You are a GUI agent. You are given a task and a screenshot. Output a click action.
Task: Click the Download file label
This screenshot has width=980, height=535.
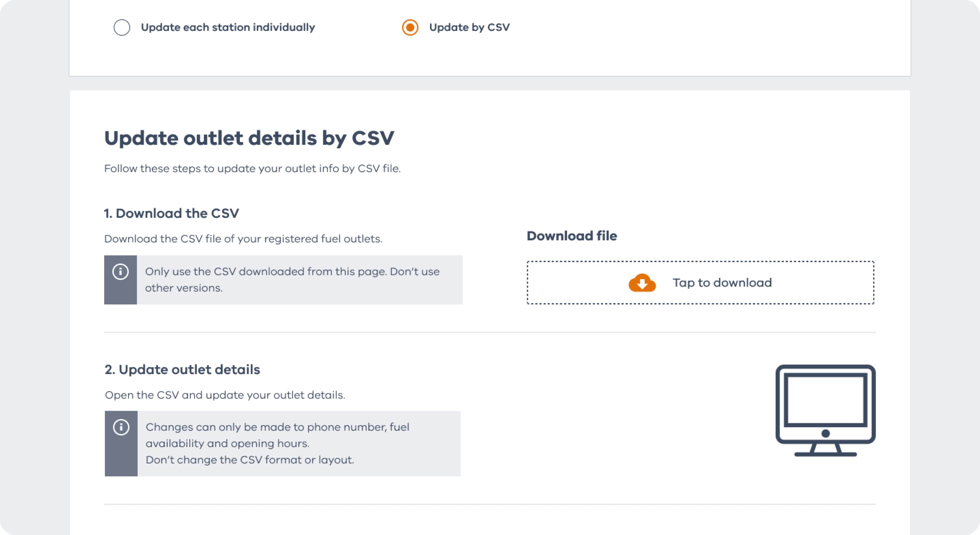coord(571,236)
